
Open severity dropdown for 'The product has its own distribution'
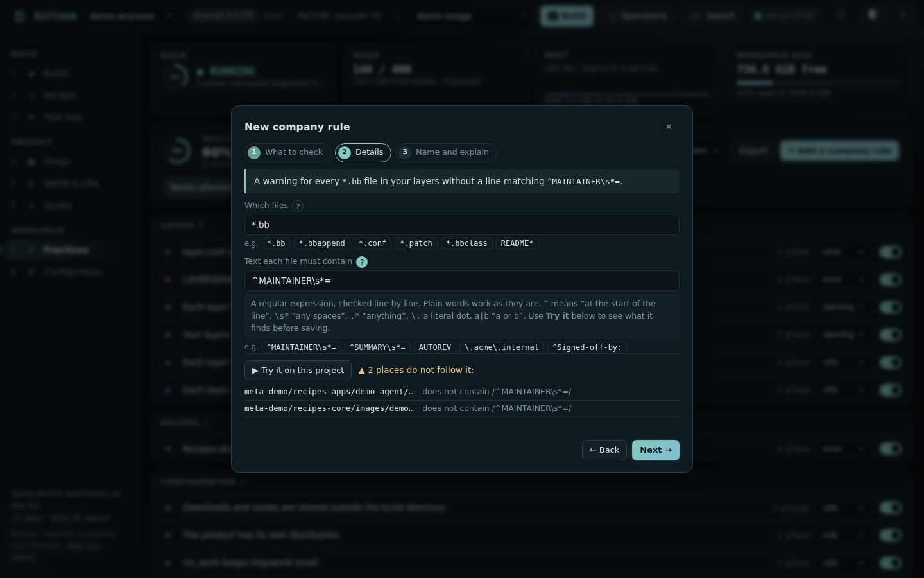pyautogui.click(x=843, y=536)
